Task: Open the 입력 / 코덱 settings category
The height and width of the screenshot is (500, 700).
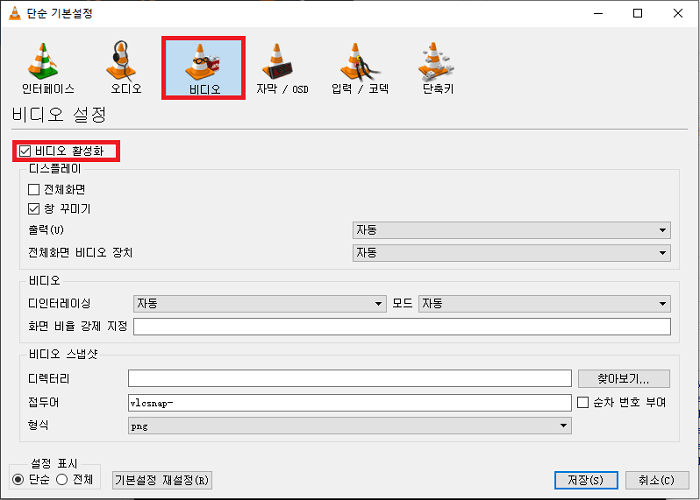Action: [360, 68]
